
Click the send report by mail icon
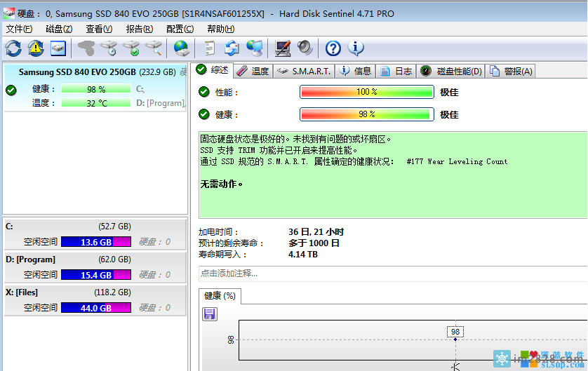coord(232,48)
